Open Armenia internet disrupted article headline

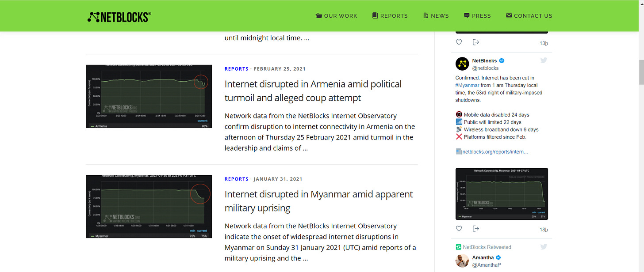click(x=313, y=91)
